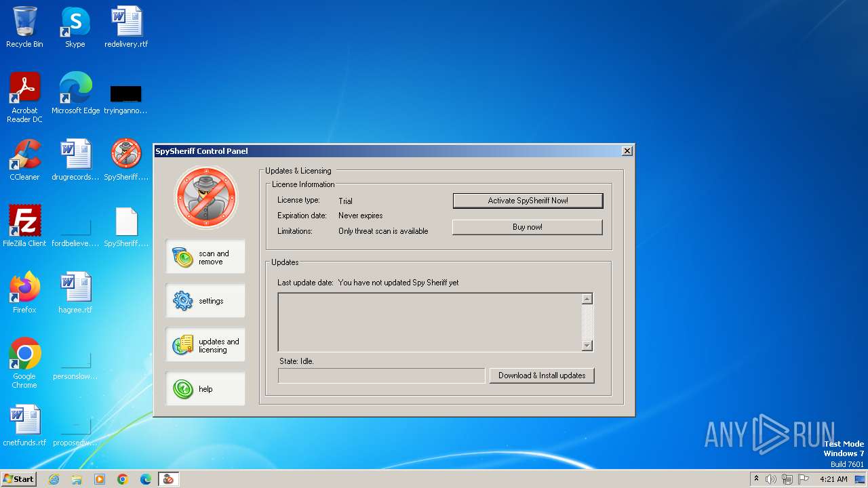Select the redelivery.rtf desktop file
The height and width of the screenshot is (488, 868).
coord(126,27)
